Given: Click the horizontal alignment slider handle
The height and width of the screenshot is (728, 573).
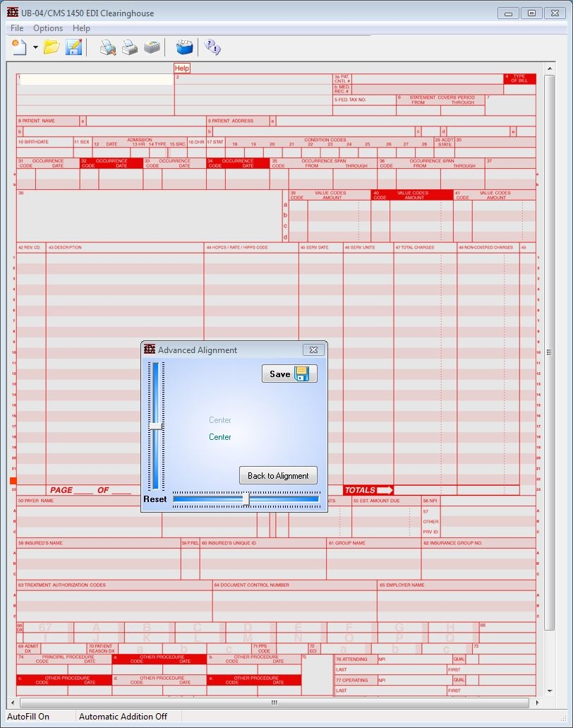Looking at the screenshot, I should tap(246, 499).
